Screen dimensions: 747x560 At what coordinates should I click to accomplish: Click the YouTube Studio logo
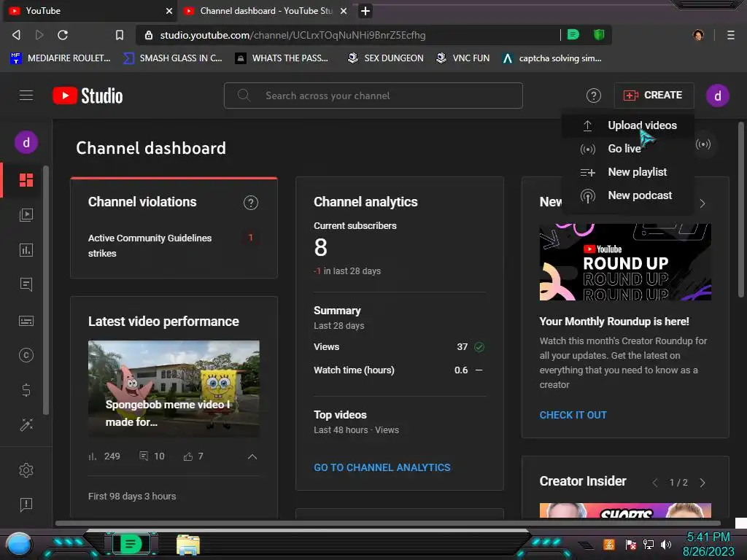click(x=88, y=96)
